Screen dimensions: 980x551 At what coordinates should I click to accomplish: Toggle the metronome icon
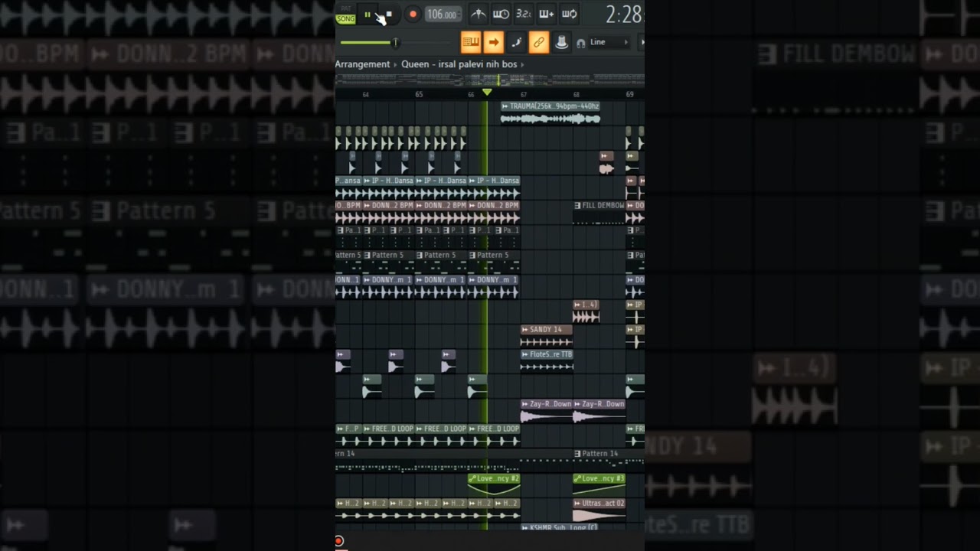pyautogui.click(x=479, y=14)
